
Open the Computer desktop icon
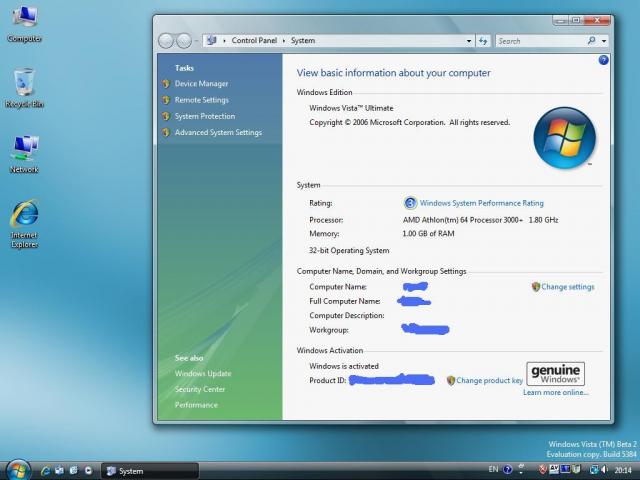tap(24, 24)
